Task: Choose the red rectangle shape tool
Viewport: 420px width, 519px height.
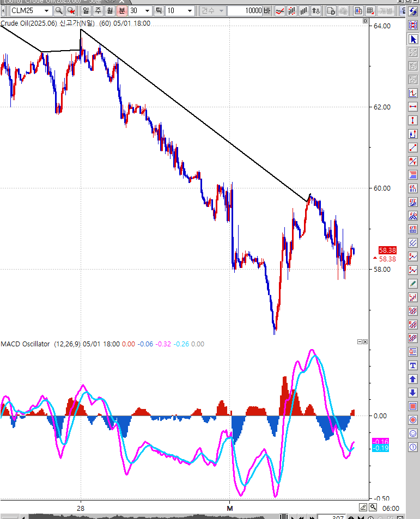Action: point(413,406)
